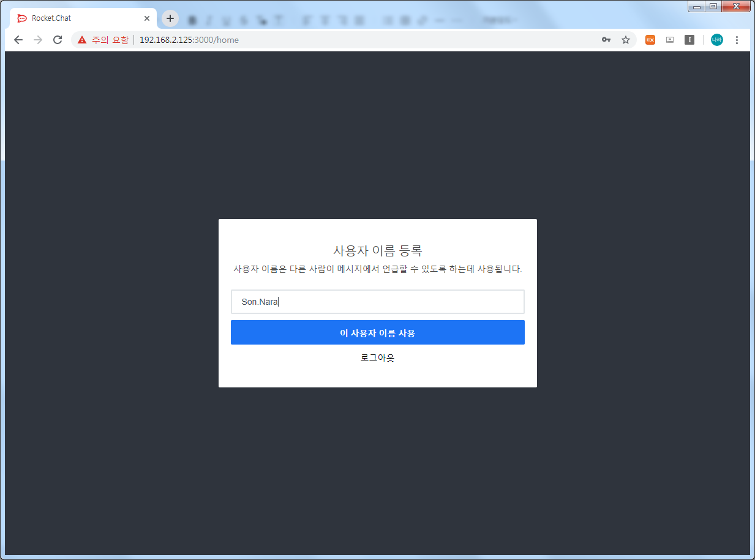The image size is (755, 560).
Task: Open saved password key icon
Action: pyautogui.click(x=606, y=40)
